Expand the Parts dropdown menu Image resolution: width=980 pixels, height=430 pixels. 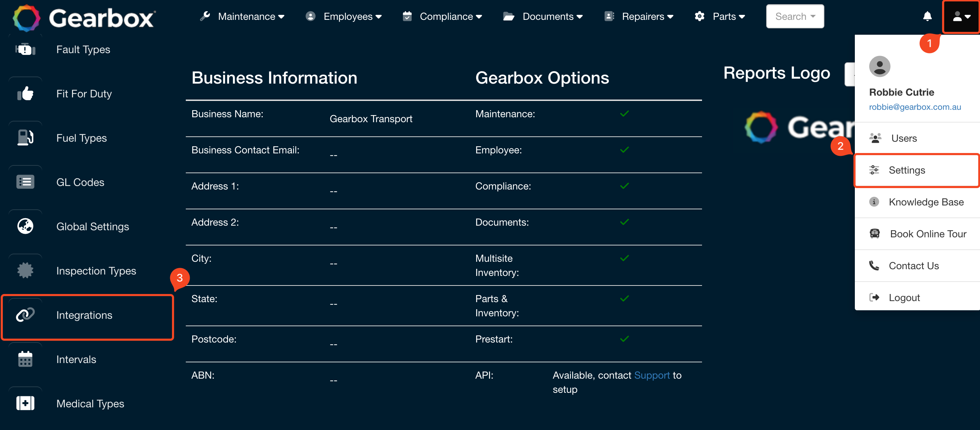729,16
